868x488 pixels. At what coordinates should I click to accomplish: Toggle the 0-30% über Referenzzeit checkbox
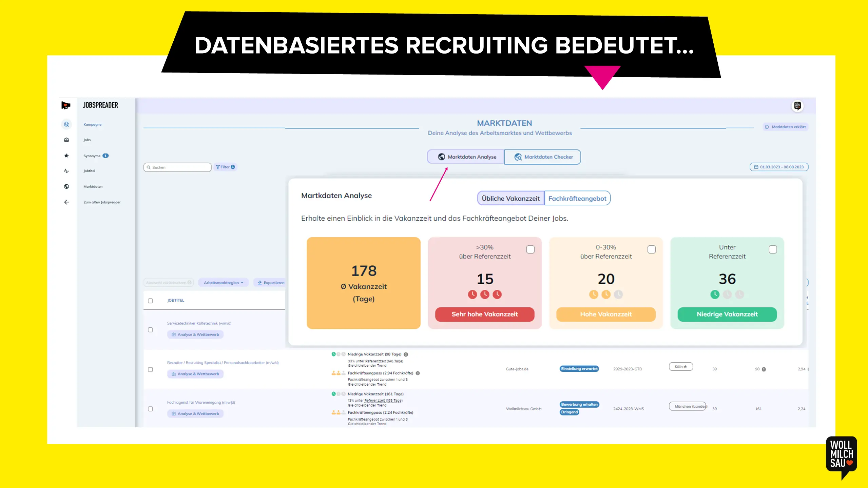[x=652, y=249]
